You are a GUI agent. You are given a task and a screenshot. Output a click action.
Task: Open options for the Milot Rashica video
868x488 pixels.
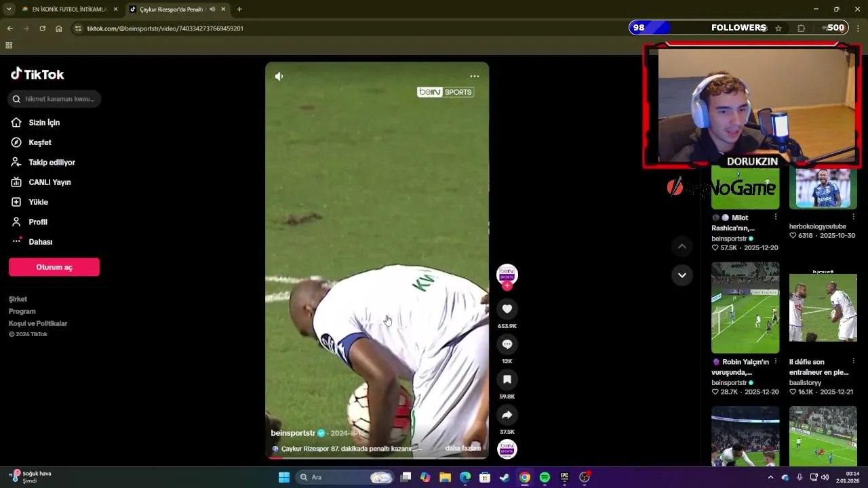pyautogui.click(x=775, y=217)
